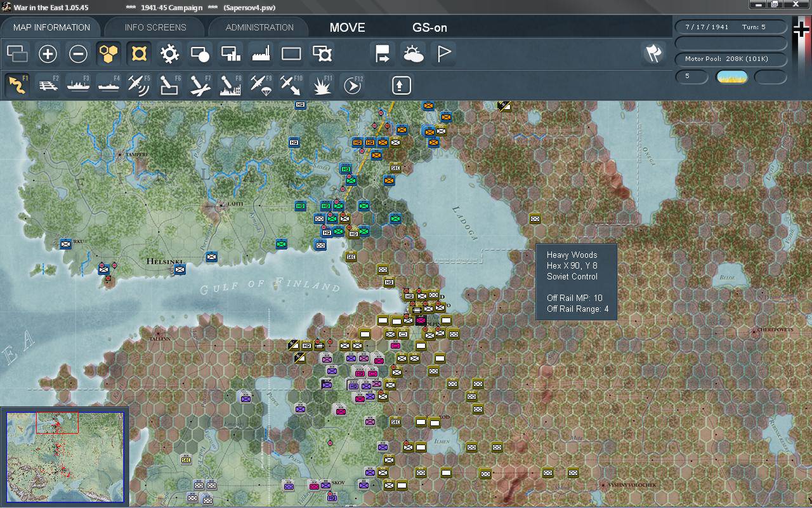Open the INFO SCREENS tab
The width and height of the screenshot is (812, 508).
(x=155, y=27)
